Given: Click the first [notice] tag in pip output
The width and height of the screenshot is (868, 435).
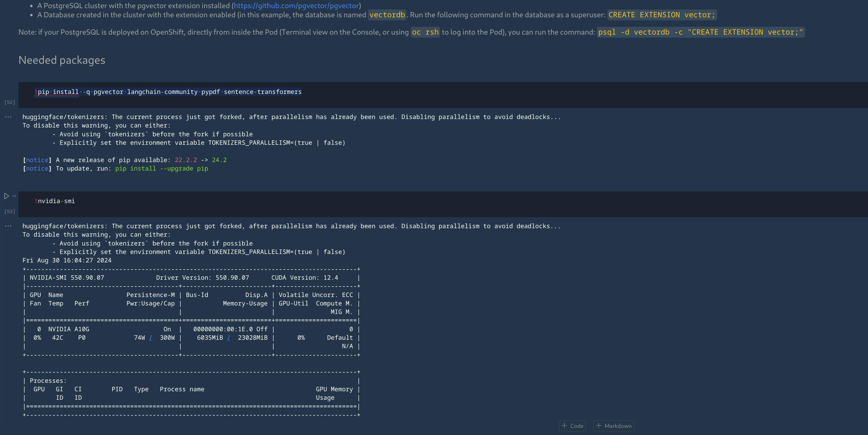Looking at the screenshot, I should (x=37, y=160).
